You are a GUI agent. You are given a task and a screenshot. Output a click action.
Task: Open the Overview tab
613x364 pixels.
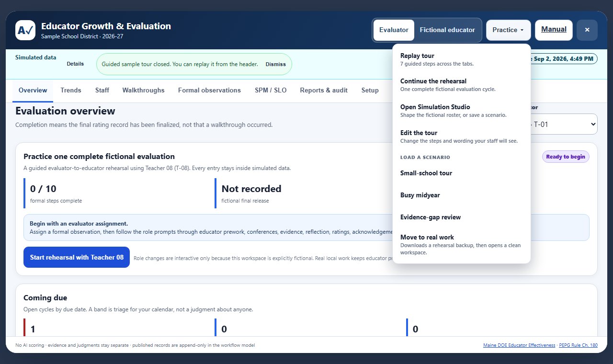tap(33, 91)
